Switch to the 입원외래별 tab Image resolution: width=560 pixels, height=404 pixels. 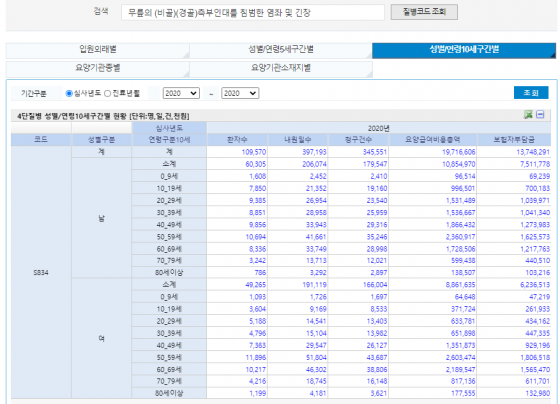tap(98, 50)
